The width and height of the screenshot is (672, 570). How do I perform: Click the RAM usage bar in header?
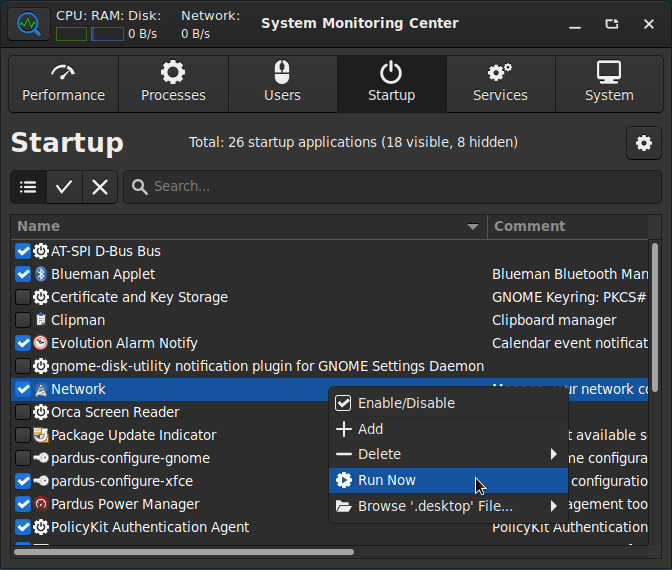point(107,34)
